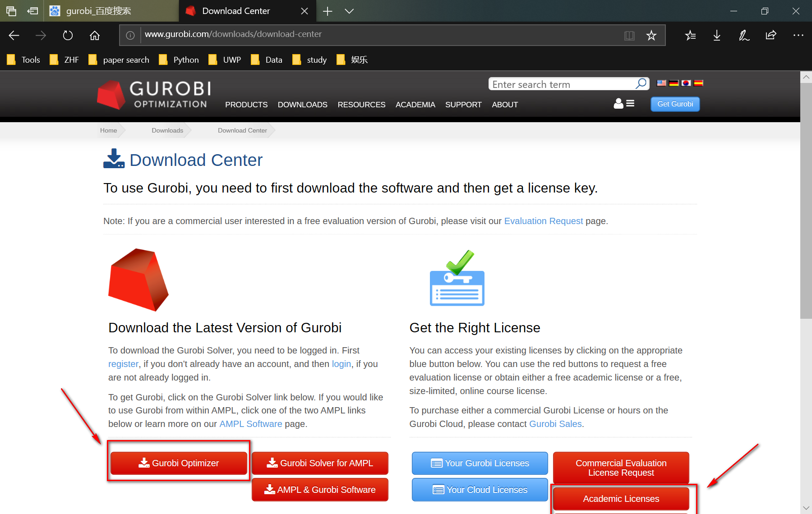Share this page icon
This screenshot has width=812, height=514.
tap(771, 35)
